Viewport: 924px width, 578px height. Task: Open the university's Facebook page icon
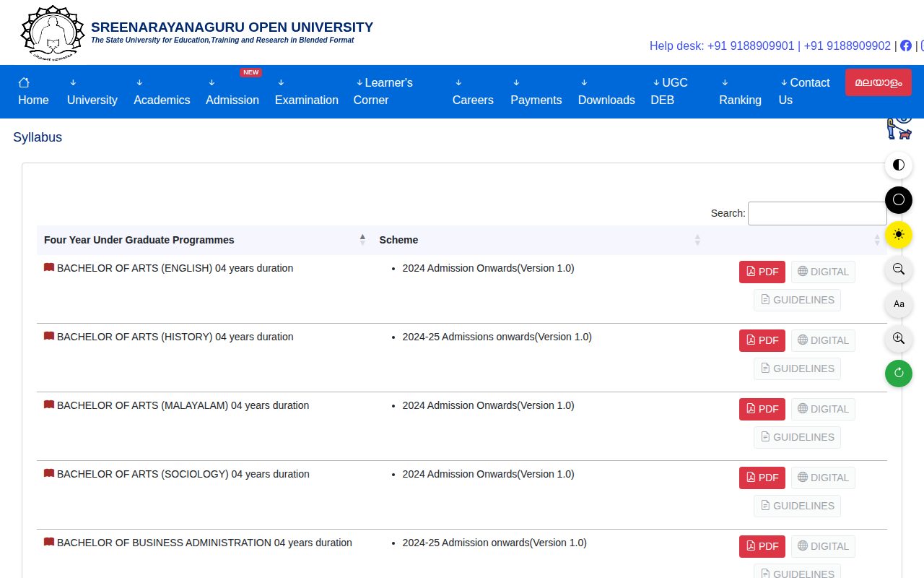click(x=906, y=46)
